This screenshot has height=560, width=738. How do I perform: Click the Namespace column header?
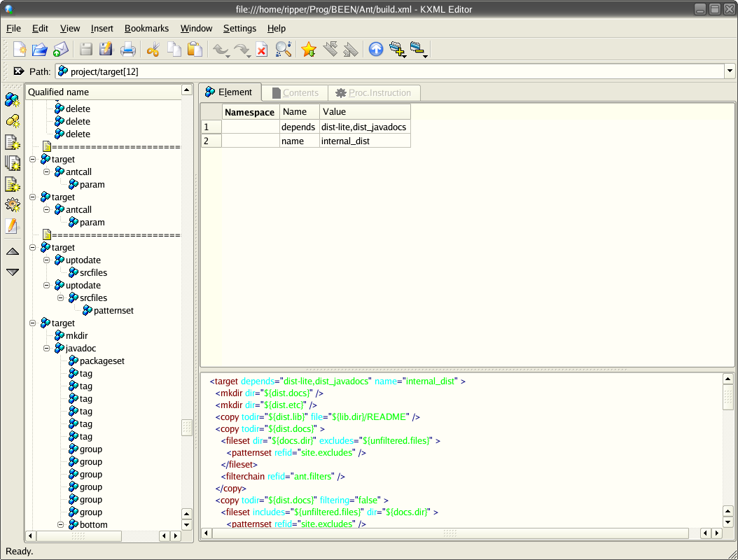pyautogui.click(x=250, y=112)
